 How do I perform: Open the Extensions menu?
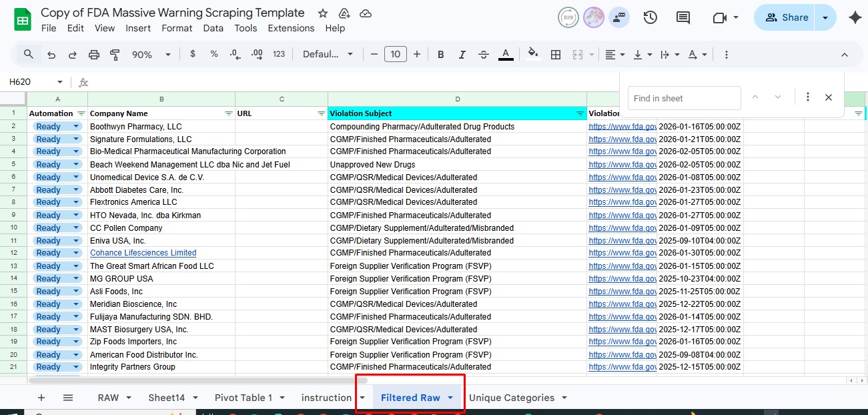(291, 28)
